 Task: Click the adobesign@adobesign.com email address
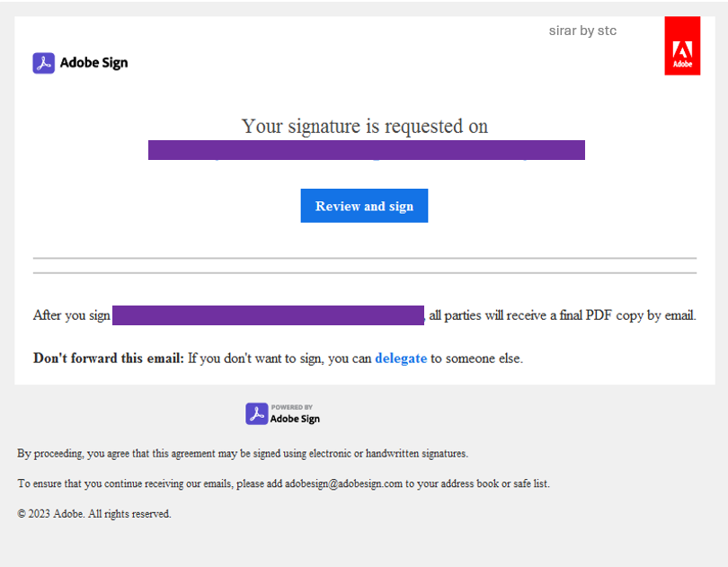(x=343, y=483)
